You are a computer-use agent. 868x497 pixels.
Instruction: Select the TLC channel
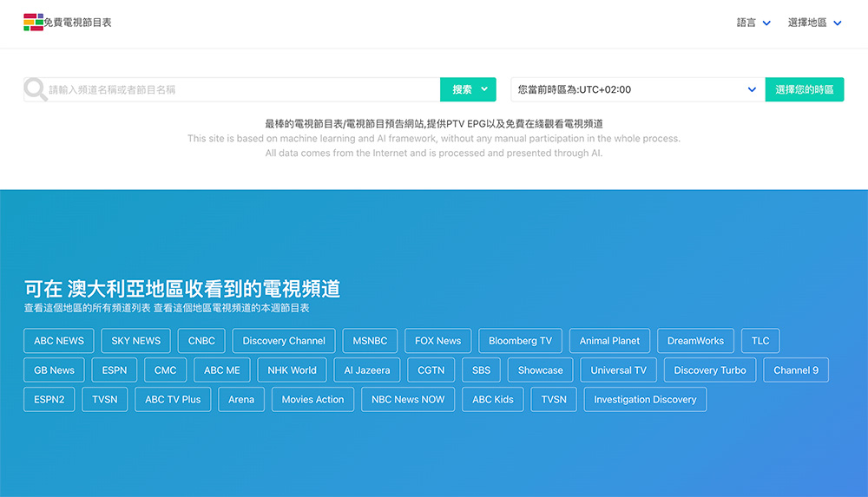tap(760, 340)
